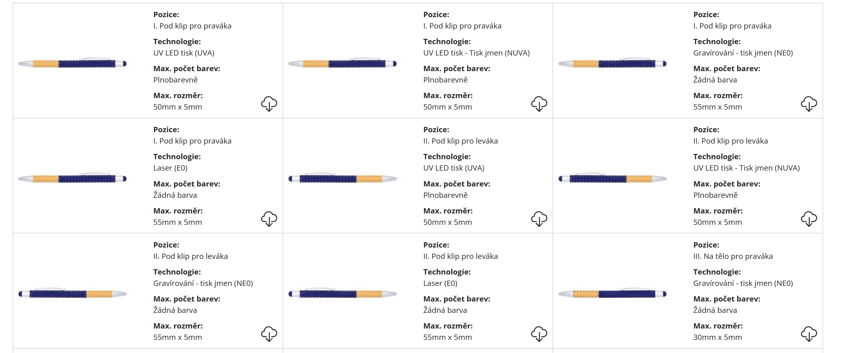868x353 pixels.
Task: Click the "III. Na tělo pro praváka" position text
Action: (x=733, y=256)
